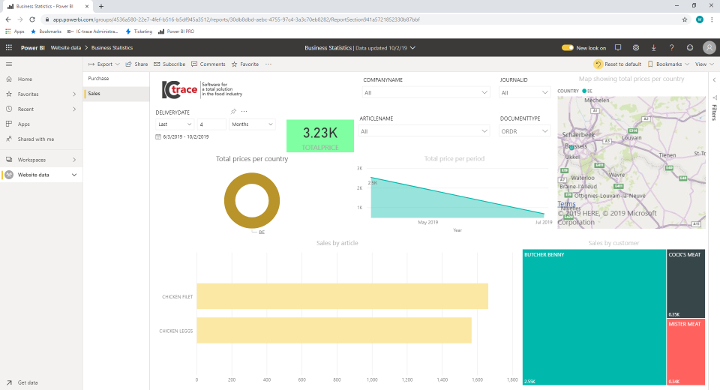Open the JOURNALID dropdown
The image size is (720, 390).
click(x=524, y=93)
